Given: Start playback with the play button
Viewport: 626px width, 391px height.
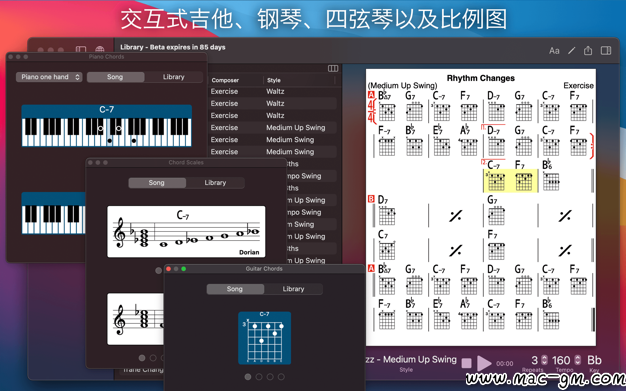Looking at the screenshot, I should coord(484,363).
